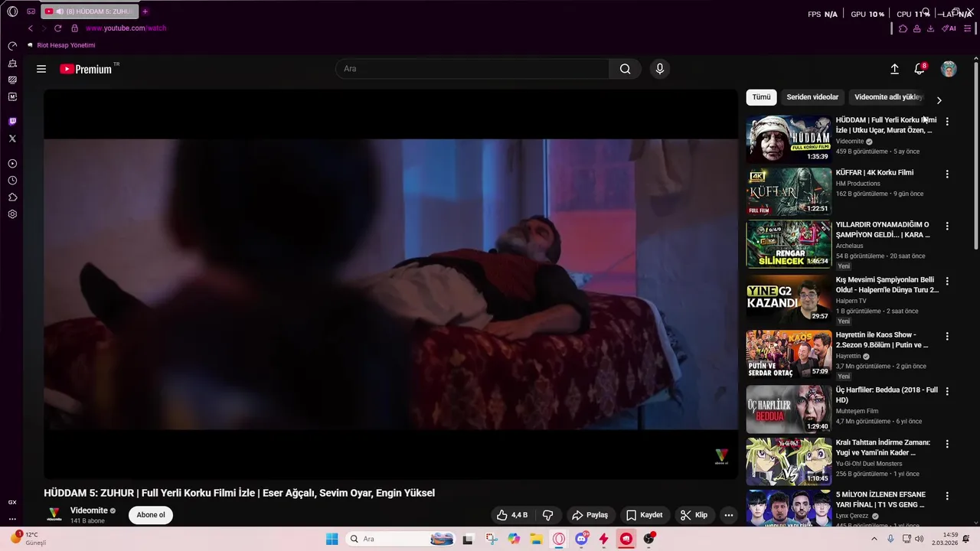Open the HÜDDAM 1:35:39 video thumbnail
Image resolution: width=980 pixels, height=551 pixels.
789,139
